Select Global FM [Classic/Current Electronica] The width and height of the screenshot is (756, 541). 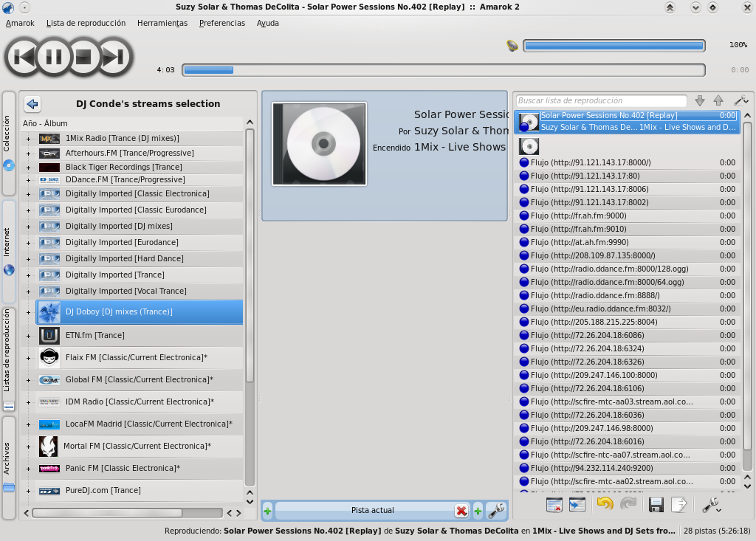[139, 380]
